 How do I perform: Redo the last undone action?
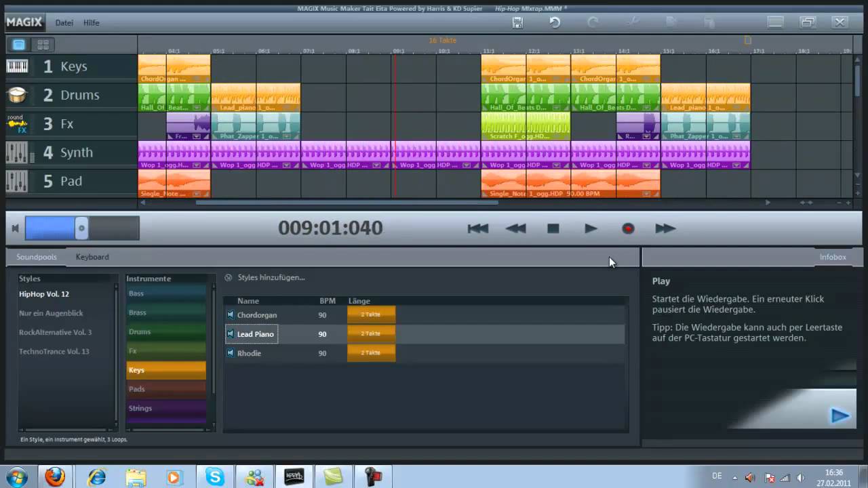point(593,22)
